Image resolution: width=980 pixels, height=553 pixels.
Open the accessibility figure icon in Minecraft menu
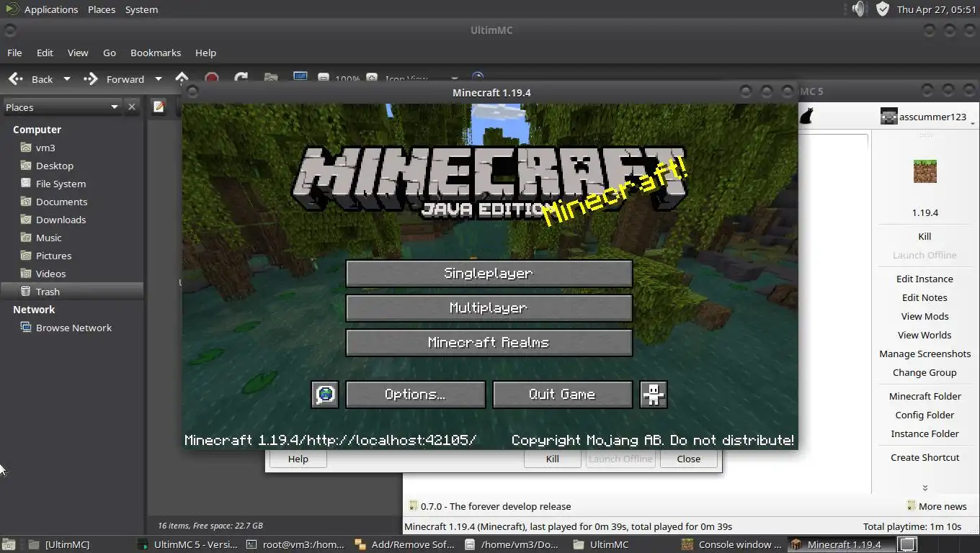pyautogui.click(x=653, y=394)
